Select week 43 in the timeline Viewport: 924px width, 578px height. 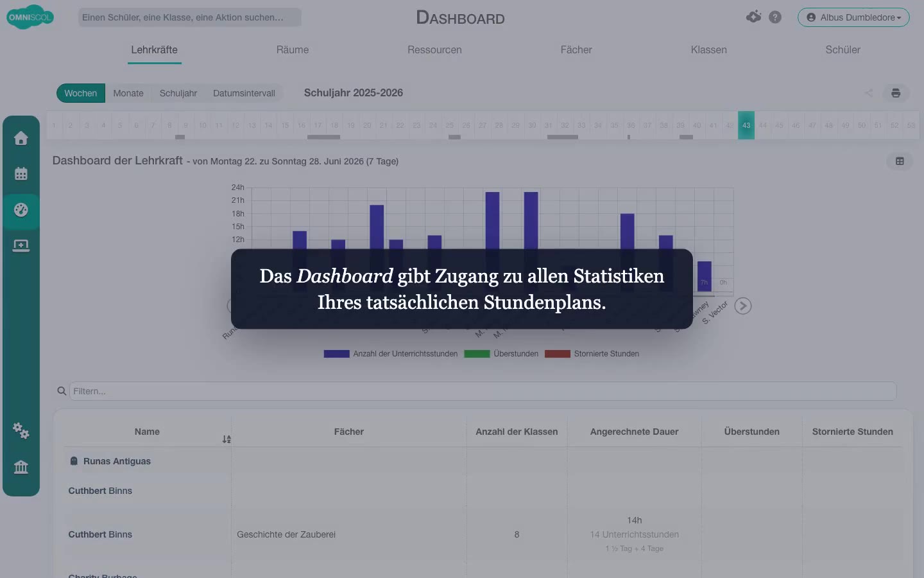point(746,125)
